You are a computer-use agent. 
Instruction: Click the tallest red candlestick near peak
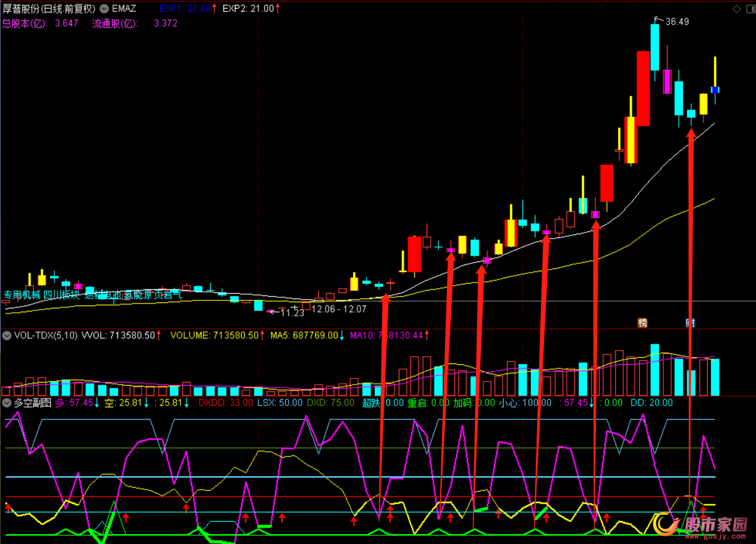[x=643, y=88]
